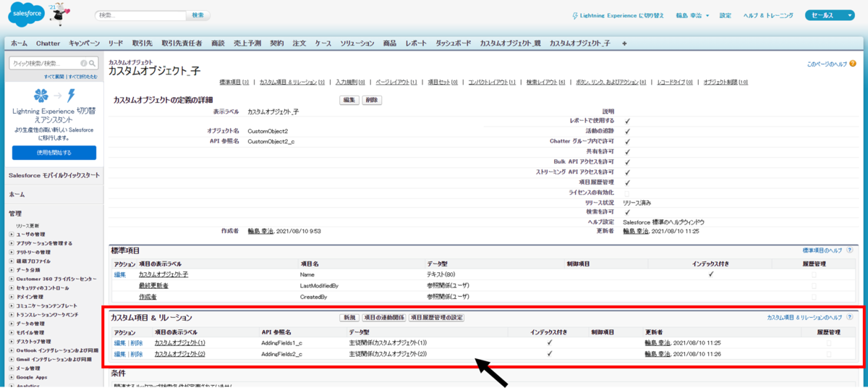Expand データ分類 setup node
Viewport: 868px width, 388px height.
(11, 269)
